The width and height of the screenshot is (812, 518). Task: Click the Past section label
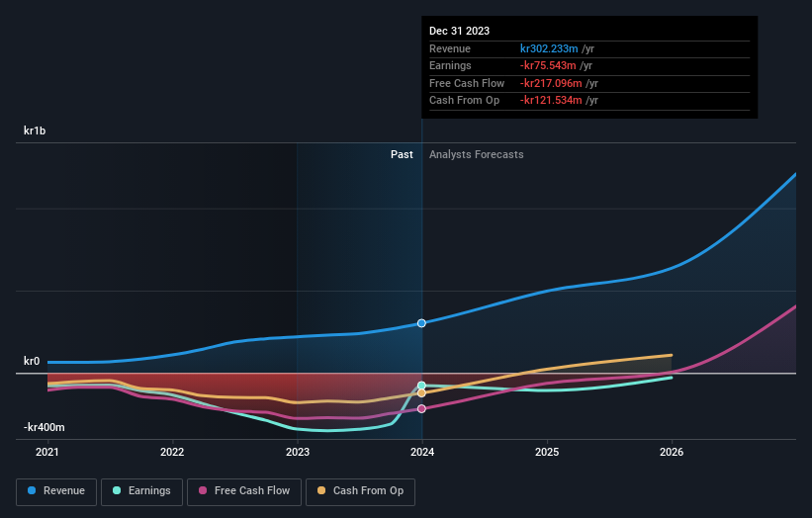click(x=402, y=154)
